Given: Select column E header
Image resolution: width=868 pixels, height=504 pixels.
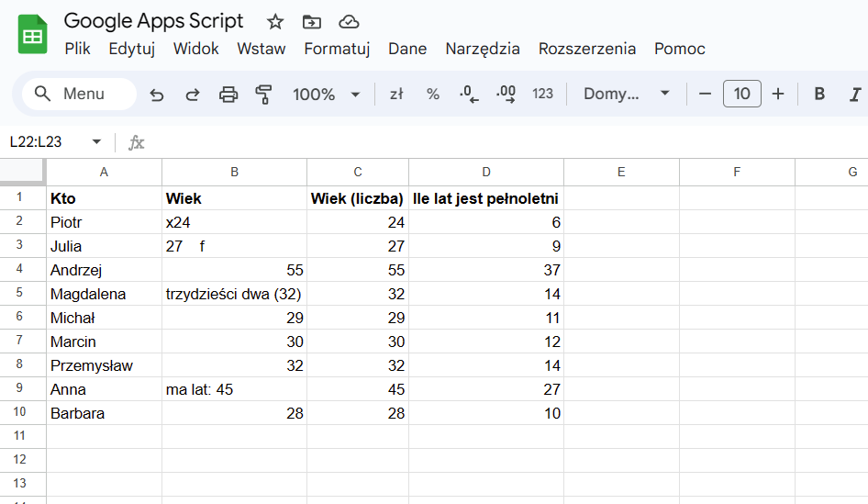Looking at the screenshot, I should (x=622, y=173).
